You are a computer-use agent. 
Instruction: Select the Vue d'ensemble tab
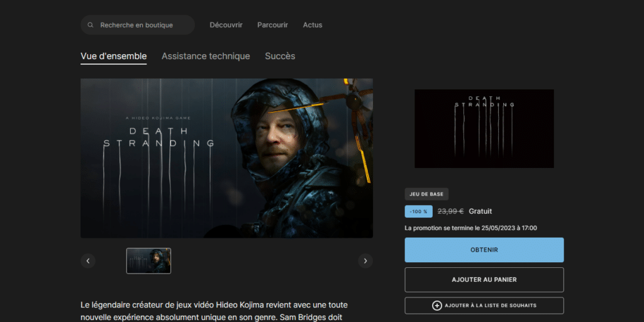click(113, 56)
